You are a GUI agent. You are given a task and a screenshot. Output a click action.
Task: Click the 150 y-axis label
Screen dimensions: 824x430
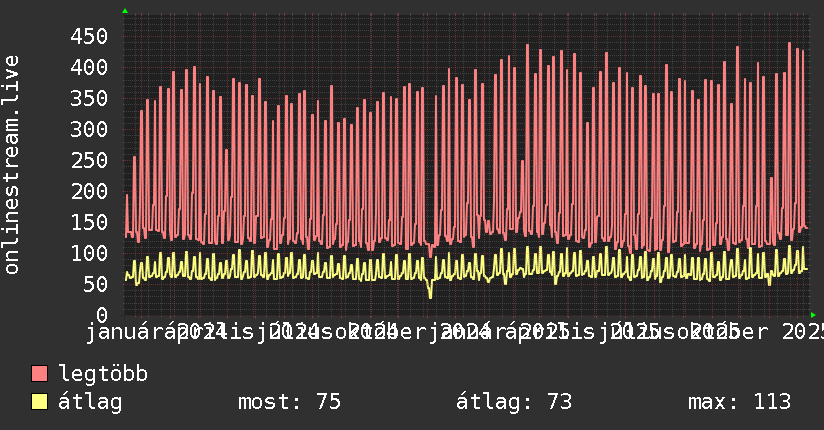[x=89, y=222]
